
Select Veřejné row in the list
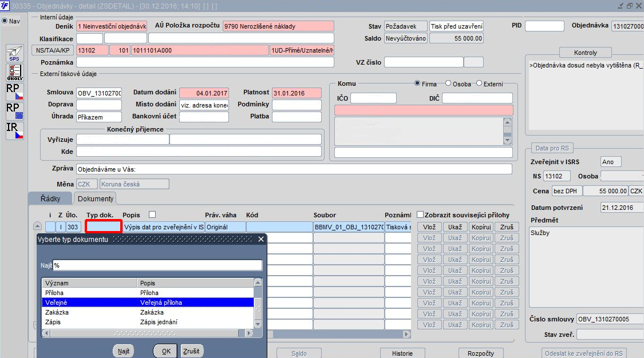pos(148,303)
